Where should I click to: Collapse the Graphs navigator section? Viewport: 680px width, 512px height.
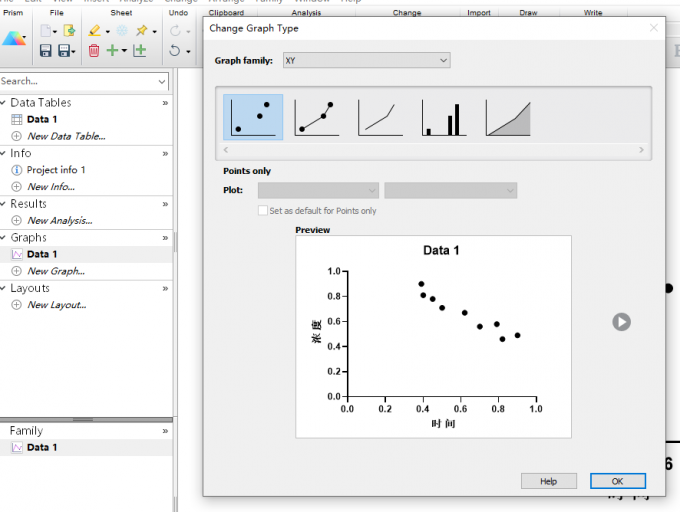click(3, 238)
